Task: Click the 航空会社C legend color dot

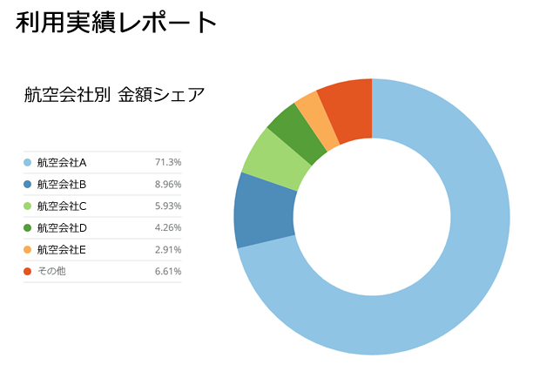Action: (x=28, y=206)
